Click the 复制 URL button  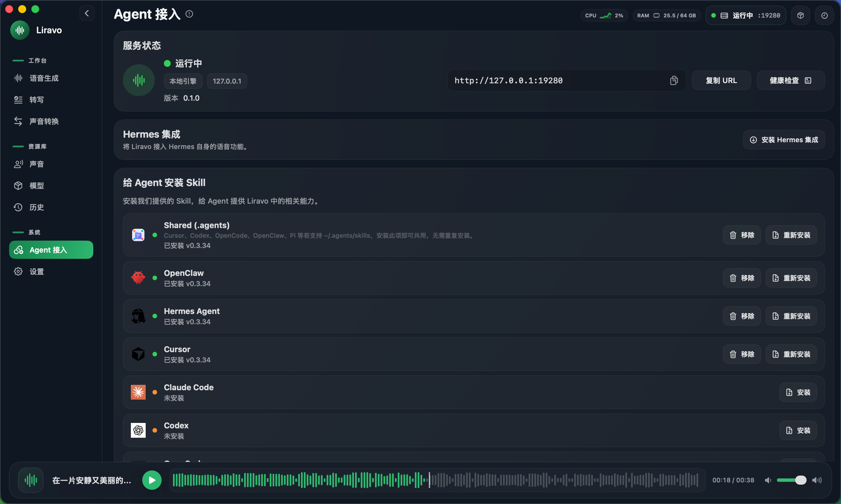pyautogui.click(x=721, y=80)
